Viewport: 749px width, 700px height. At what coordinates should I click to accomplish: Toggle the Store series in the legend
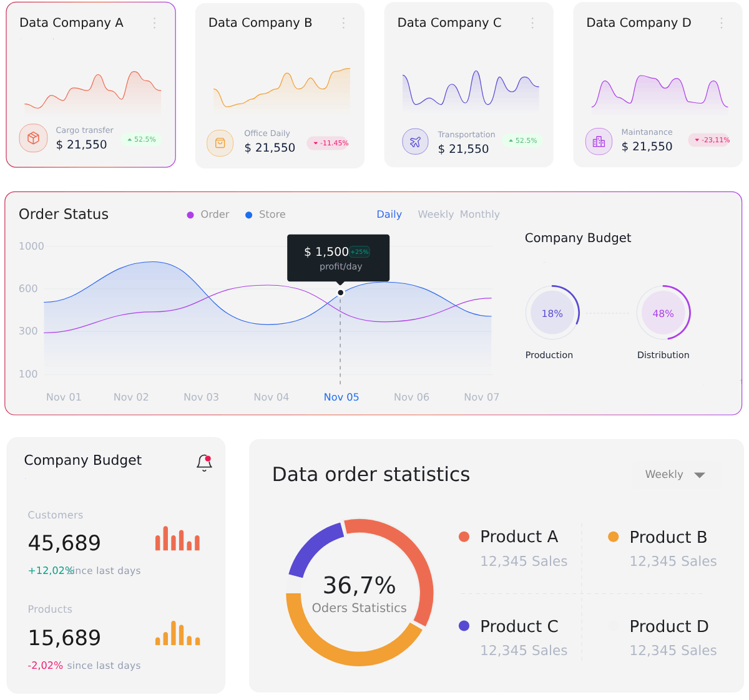click(266, 215)
